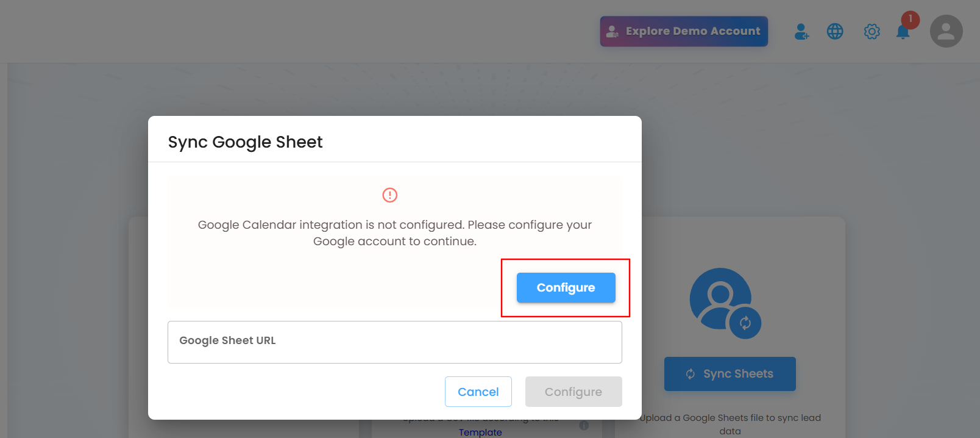
Task: Focus the Google Sheet URL field
Action: click(395, 342)
